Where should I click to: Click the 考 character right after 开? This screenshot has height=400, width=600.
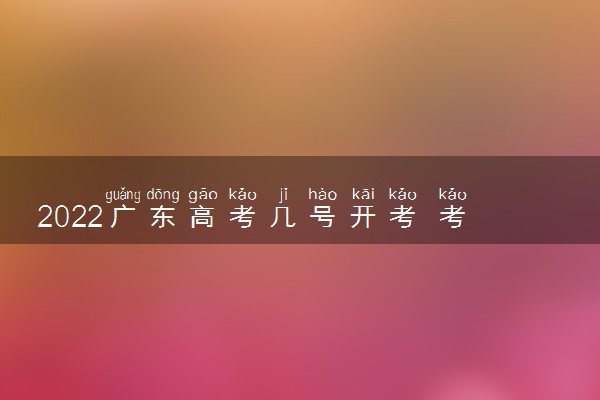[x=403, y=217]
